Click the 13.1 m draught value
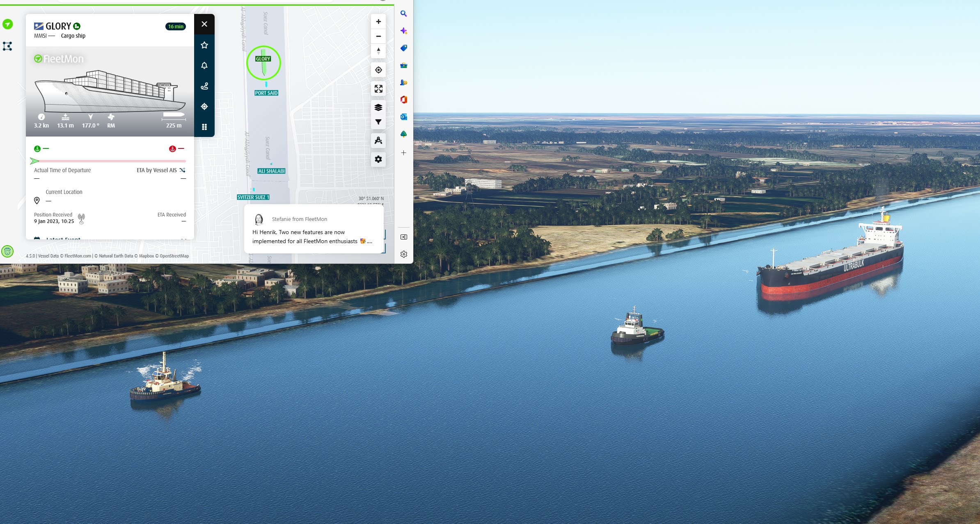980x524 pixels. [x=66, y=125]
